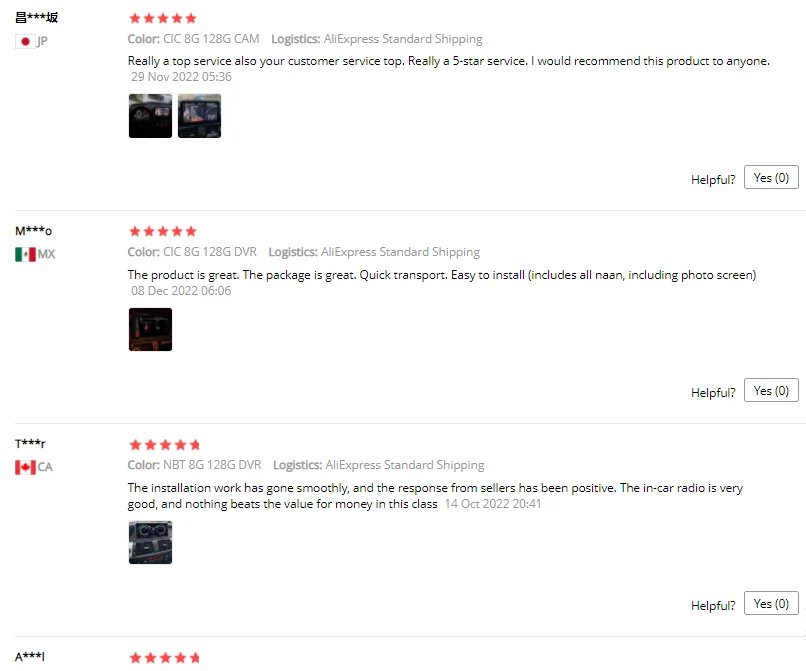This screenshot has height=671, width=806.
Task: Click the star rating of the JP review
Action: click(x=163, y=19)
